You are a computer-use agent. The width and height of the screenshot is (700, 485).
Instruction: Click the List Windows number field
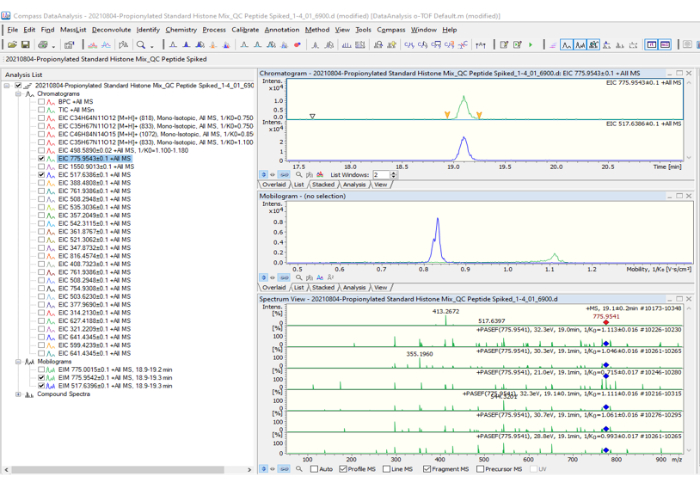click(381, 175)
